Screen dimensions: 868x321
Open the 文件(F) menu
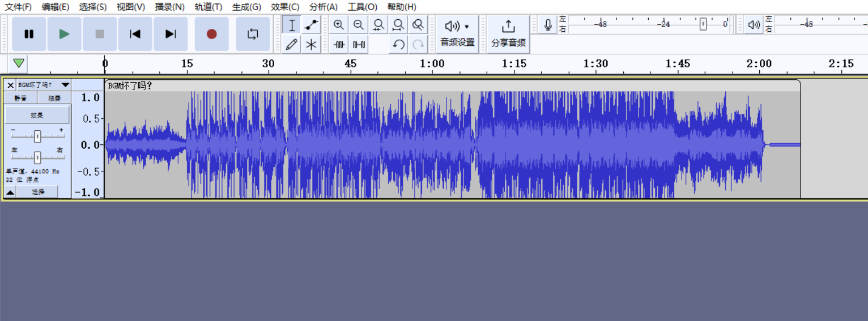point(18,7)
